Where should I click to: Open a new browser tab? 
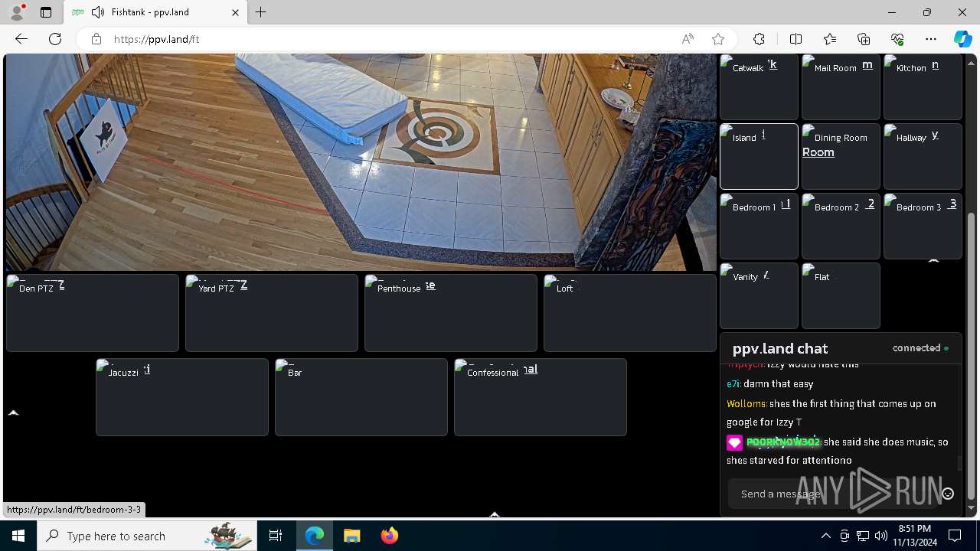261,12
